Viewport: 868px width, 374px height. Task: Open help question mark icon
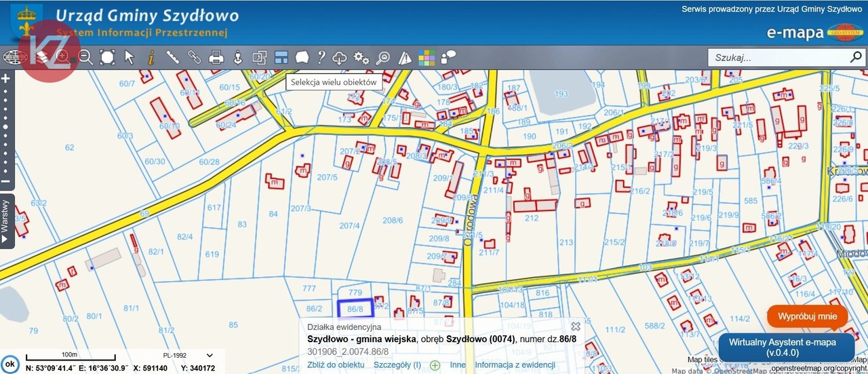[321, 58]
